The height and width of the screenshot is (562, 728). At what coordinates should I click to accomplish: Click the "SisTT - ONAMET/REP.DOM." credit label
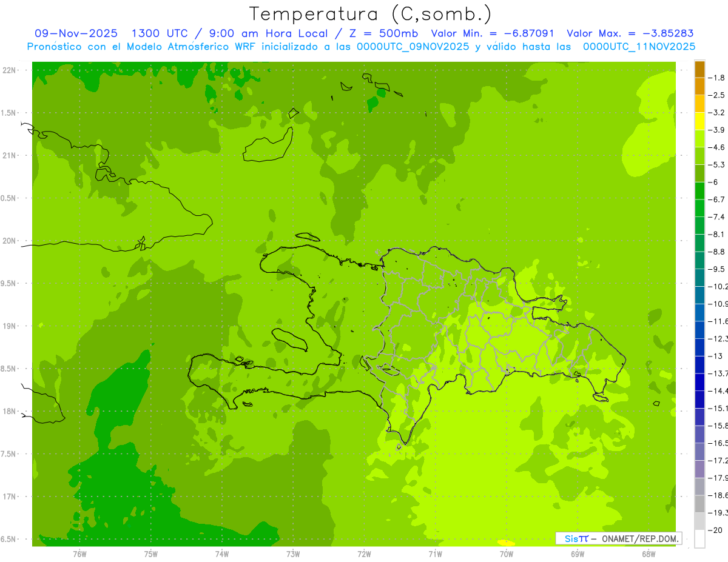[618, 538]
